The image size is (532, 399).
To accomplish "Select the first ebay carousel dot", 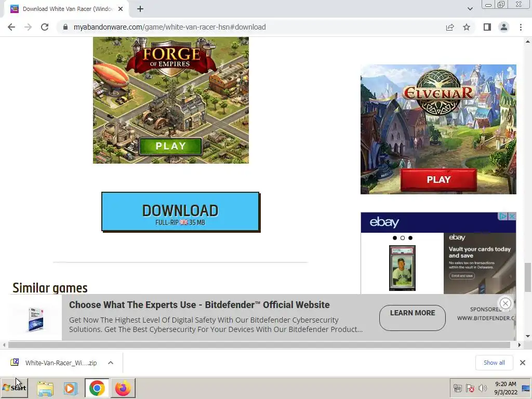I will [x=395, y=238].
